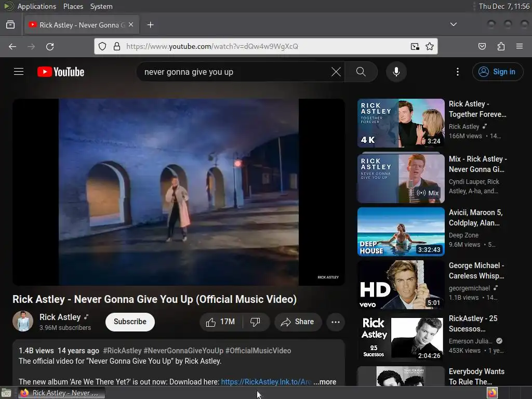Like the video with thumbs up
532x399 pixels.
[221, 322]
